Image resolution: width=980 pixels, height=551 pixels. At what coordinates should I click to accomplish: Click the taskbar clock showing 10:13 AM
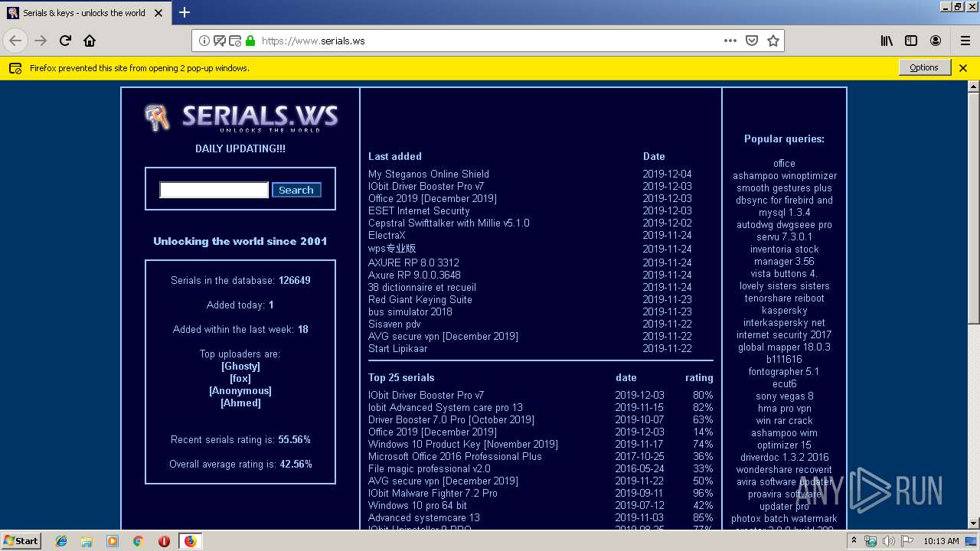coord(941,541)
